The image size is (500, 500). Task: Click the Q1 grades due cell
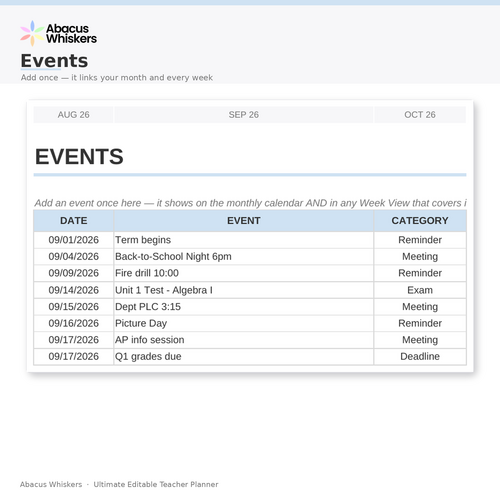click(x=244, y=357)
